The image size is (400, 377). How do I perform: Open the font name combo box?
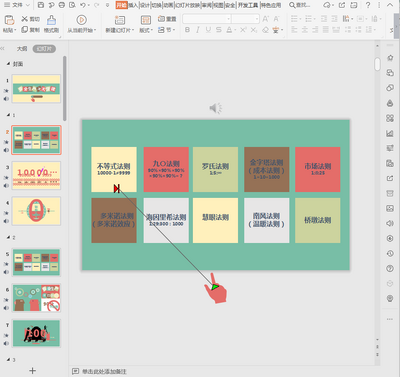[x=207, y=19]
